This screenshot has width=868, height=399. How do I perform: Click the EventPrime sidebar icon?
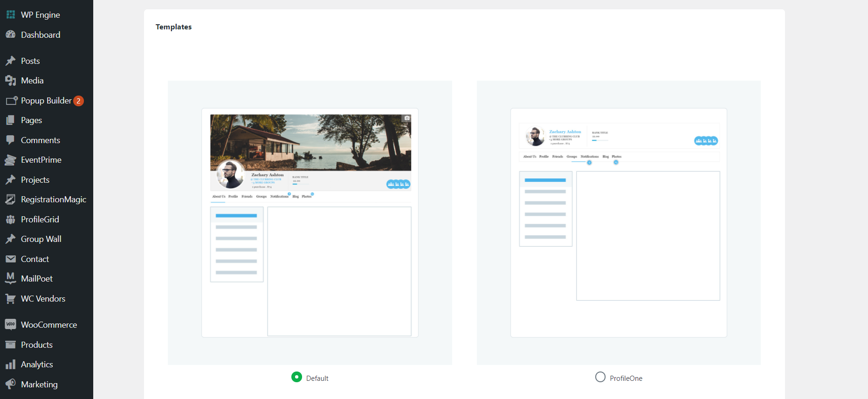tap(10, 160)
